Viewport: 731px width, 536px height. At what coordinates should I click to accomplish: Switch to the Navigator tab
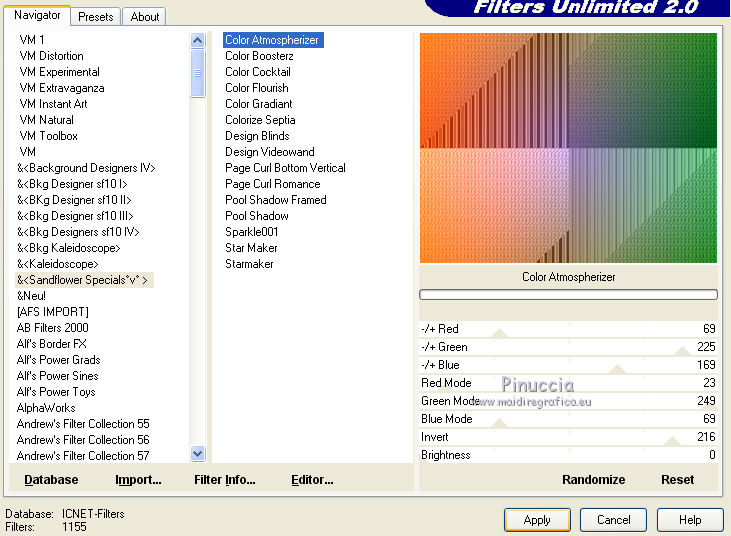(x=37, y=15)
